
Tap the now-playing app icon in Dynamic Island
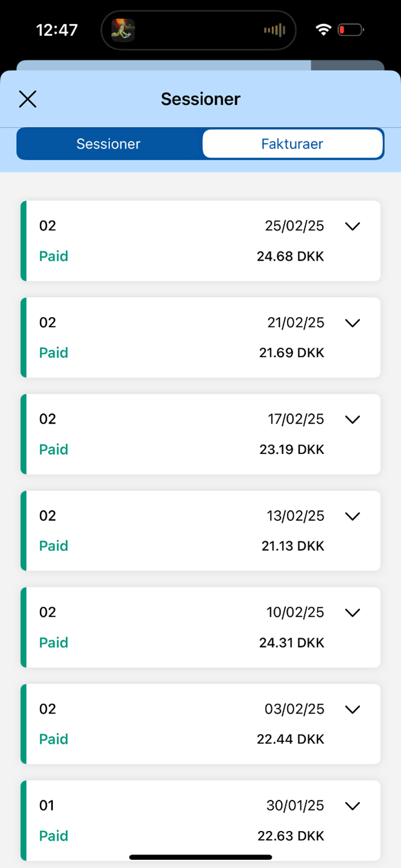click(123, 30)
